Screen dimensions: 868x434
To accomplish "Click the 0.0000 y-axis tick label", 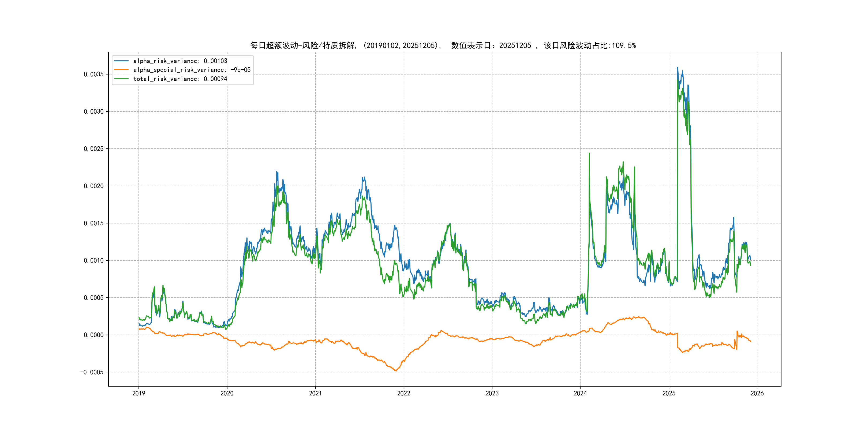I will click(94, 335).
